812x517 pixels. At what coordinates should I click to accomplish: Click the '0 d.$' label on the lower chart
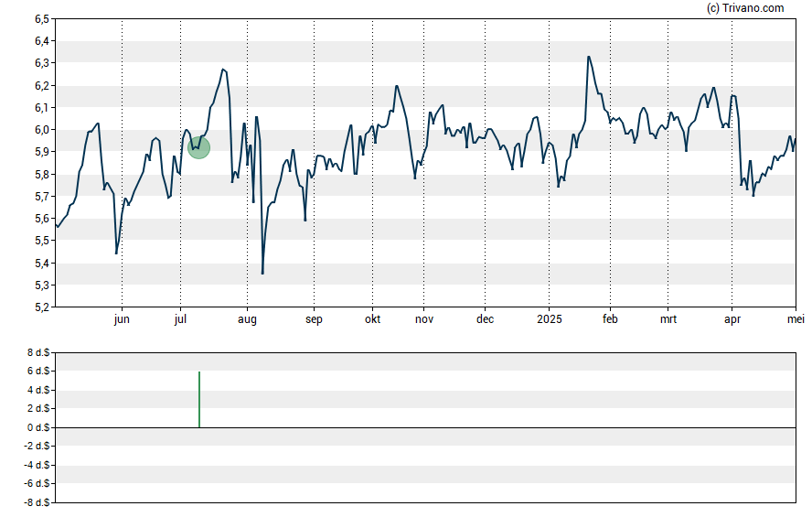[38, 427]
